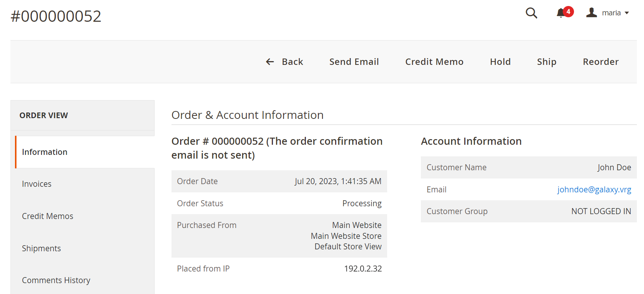This screenshot has width=644, height=294.
Task: Click the Credit Memo button
Action: (434, 62)
